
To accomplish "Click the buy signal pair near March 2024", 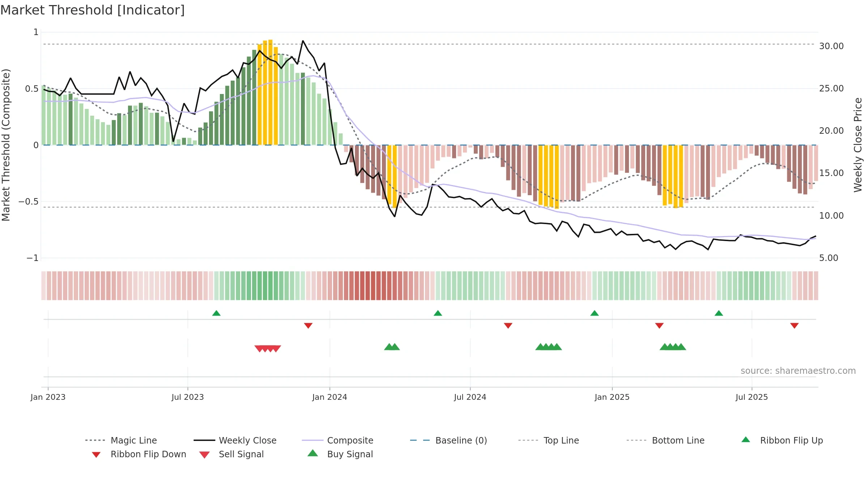I will click(392, 347).
